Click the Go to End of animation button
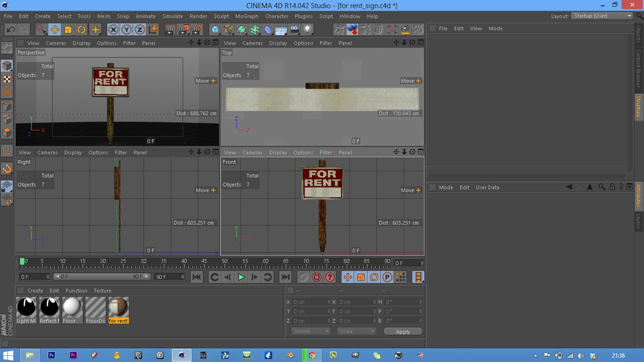Screen dimensions: 644x362 285,277
